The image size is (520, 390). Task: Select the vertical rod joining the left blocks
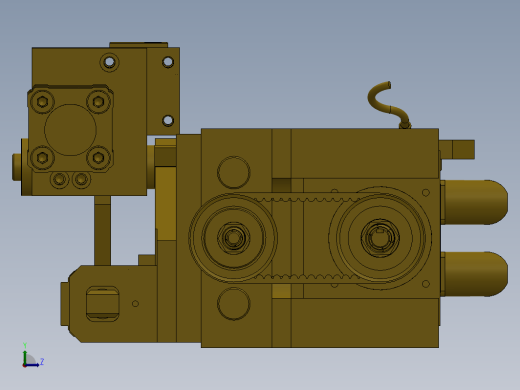[x=102, y=230]
